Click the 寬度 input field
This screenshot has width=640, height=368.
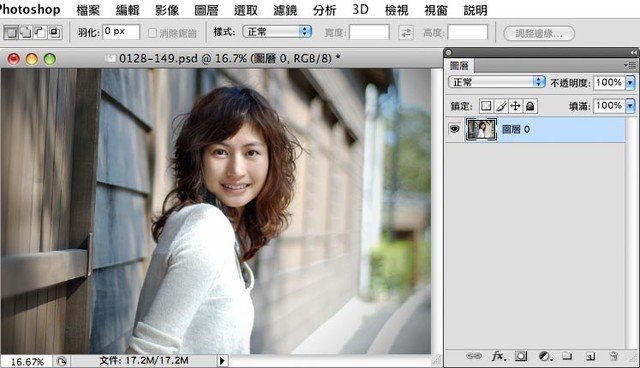[x=369, y=32]
